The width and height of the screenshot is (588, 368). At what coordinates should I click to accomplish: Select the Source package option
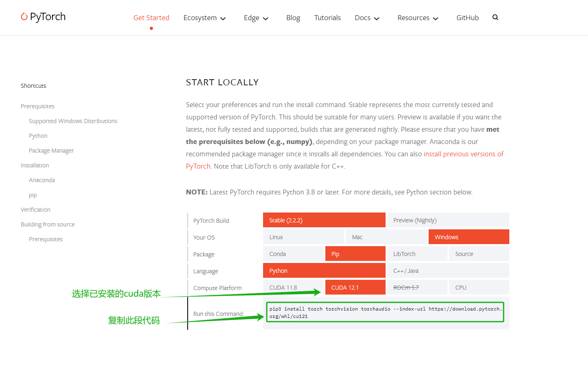pos(479,254)
